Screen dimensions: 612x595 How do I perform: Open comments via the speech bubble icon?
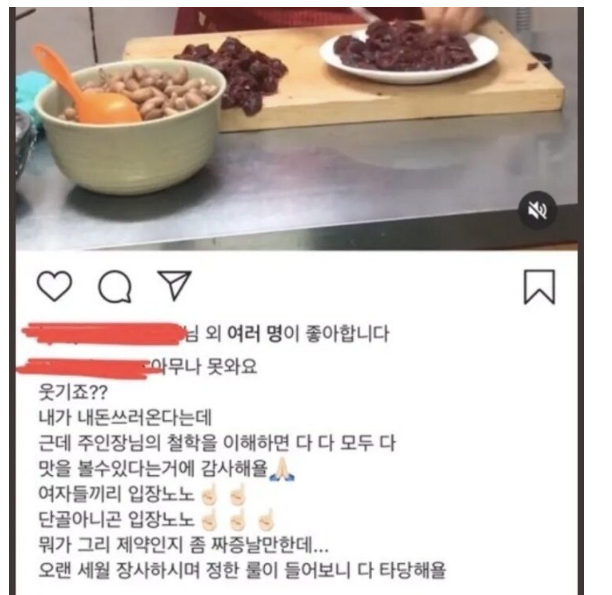pyautogui.click(x=115, y=287)
